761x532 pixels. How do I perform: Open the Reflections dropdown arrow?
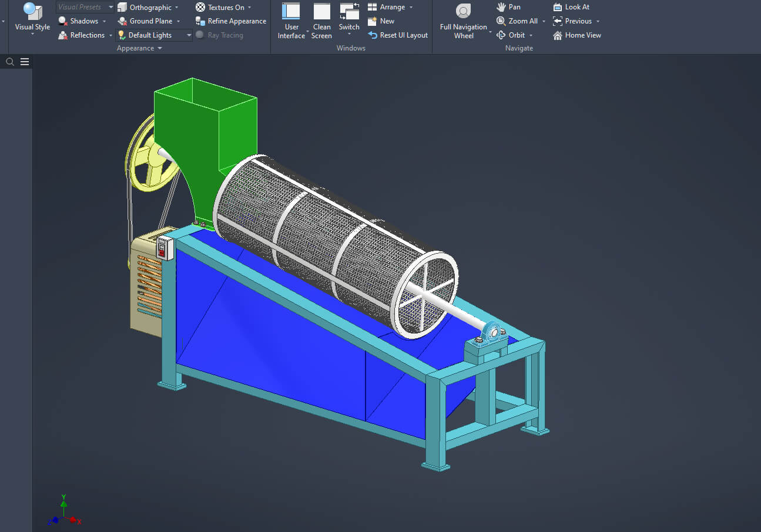coord(110,35)
